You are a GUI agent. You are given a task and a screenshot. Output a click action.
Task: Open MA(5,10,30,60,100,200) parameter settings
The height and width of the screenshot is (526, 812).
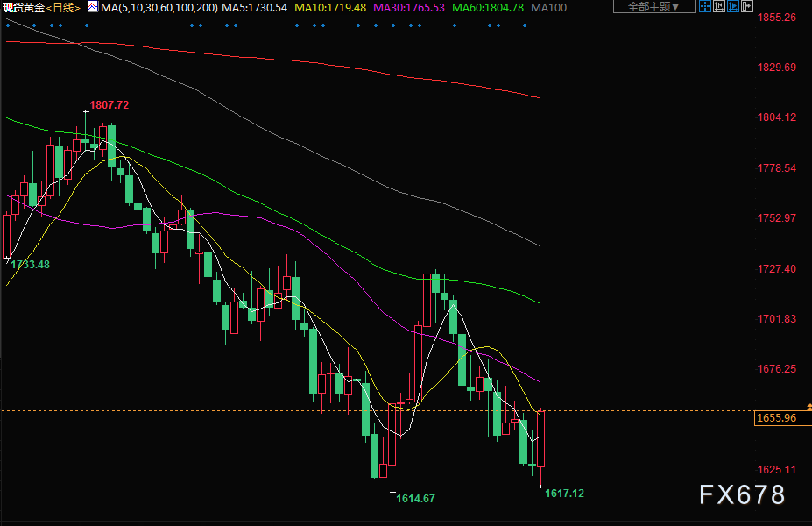[159, 8]
